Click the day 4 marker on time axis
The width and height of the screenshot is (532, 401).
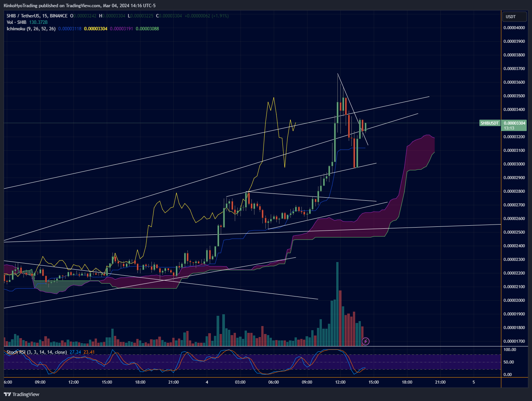(207, 382)
